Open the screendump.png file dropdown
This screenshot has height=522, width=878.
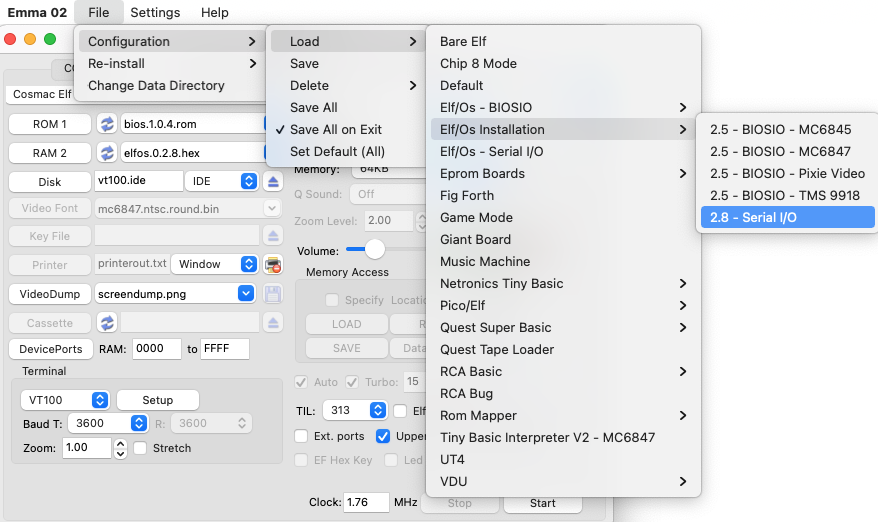point(246,293)
